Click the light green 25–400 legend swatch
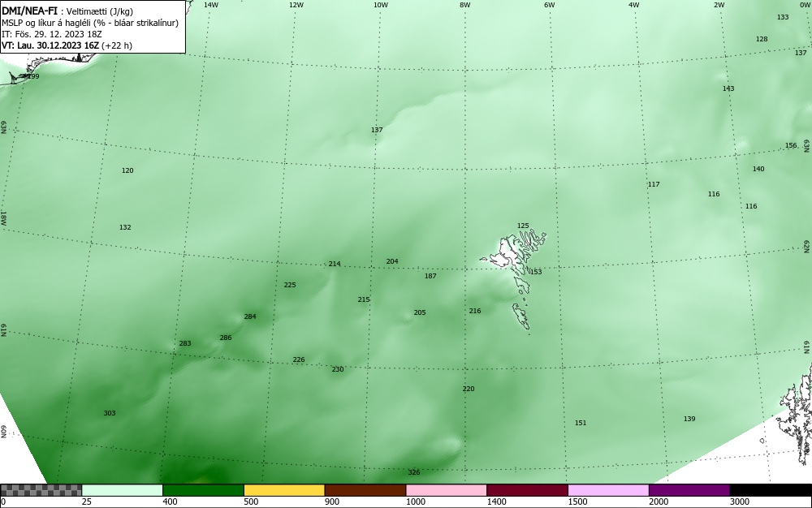The width and height of the screenshot is (812, 508). [123, 490]
